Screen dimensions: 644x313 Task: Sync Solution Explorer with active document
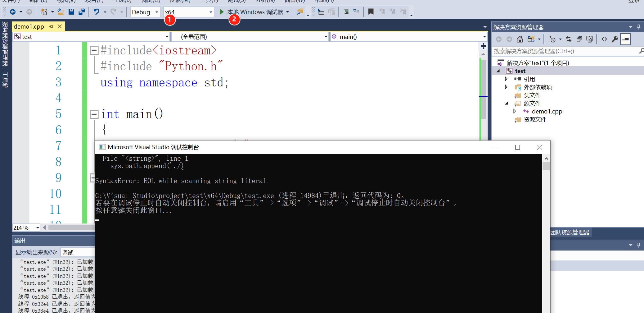point(569,39)
